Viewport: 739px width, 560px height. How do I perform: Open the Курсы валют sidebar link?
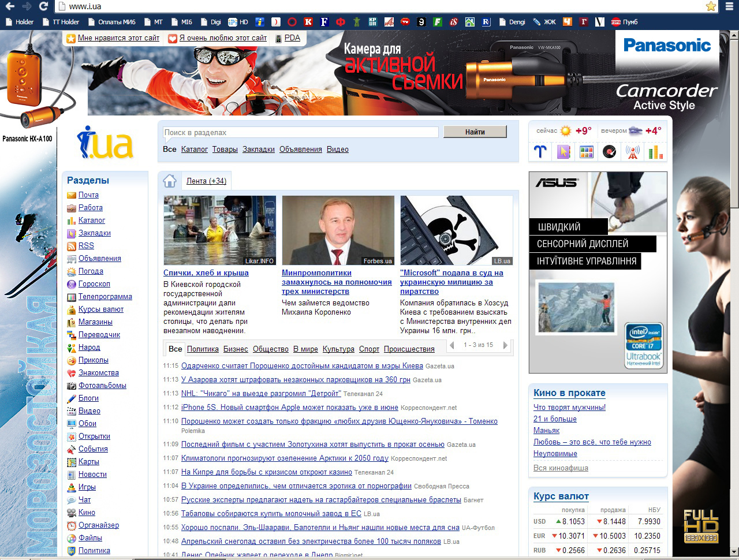(x=101, y=309)
